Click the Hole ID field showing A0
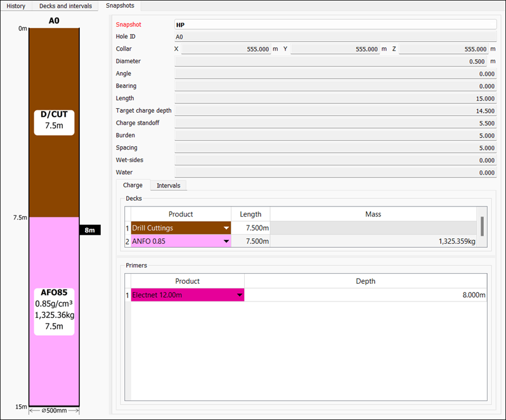Image resolution: width=506 pixels, height=420 pixels. [x=335, y=37]
